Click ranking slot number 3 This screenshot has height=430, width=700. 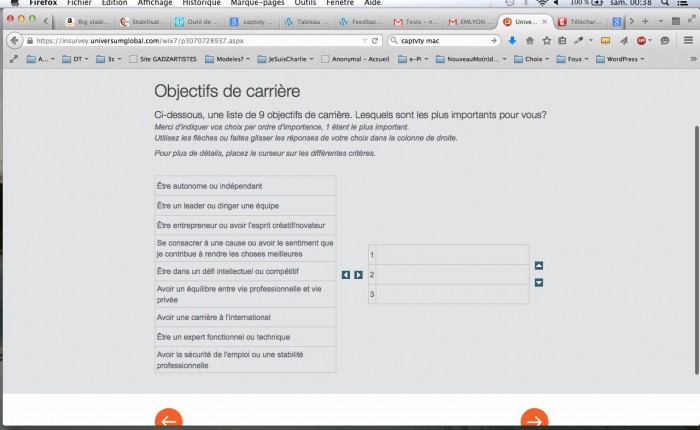[449, 294]
